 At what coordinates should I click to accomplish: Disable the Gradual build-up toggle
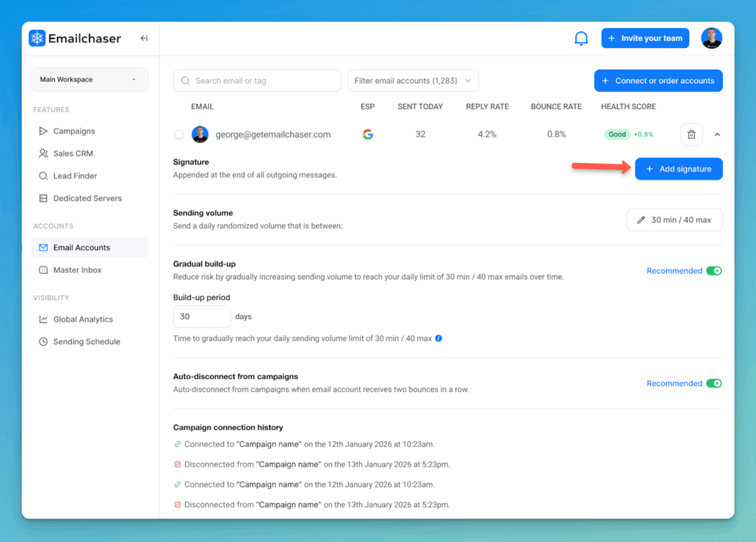[x=714, y=271]
